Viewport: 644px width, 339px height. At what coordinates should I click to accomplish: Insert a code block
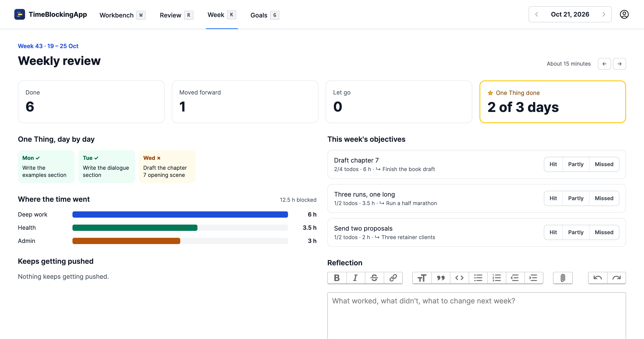tap(459, 278)
